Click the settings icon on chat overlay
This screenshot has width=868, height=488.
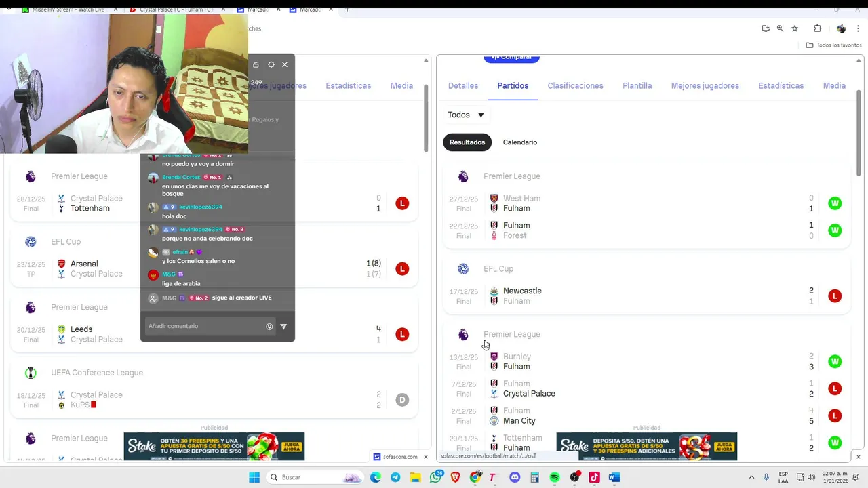point(271,64)
